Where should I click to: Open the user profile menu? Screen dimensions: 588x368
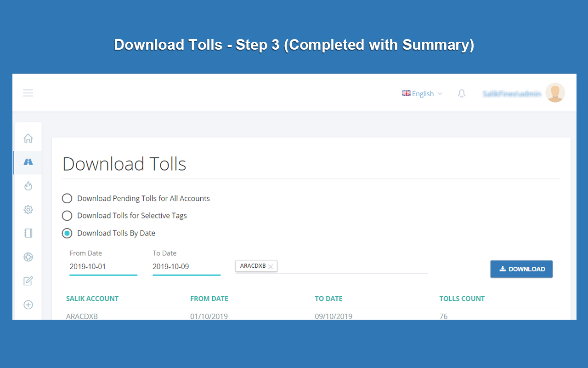pyautogui.click(x=555, y=92)
